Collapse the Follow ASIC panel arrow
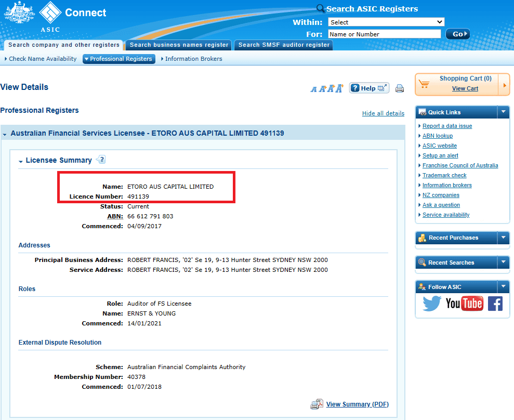This screenshot has height=420, width=514. pos(503,286)
